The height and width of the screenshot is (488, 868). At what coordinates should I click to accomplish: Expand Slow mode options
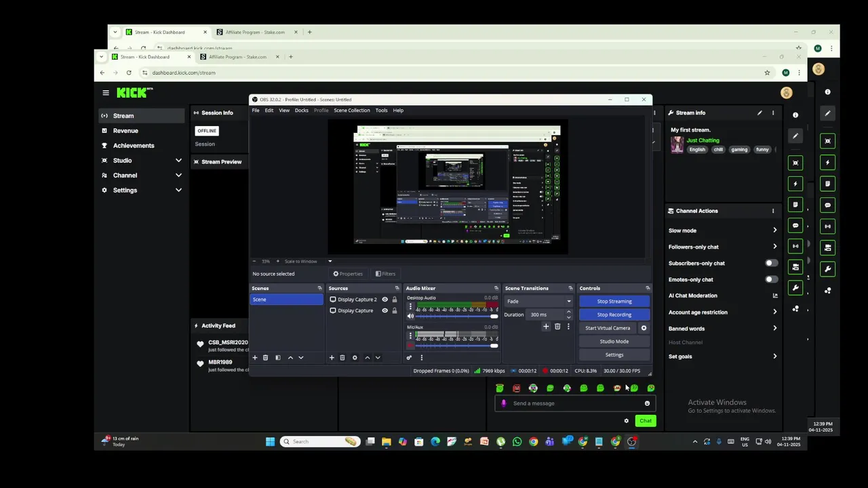click(775, 230)
